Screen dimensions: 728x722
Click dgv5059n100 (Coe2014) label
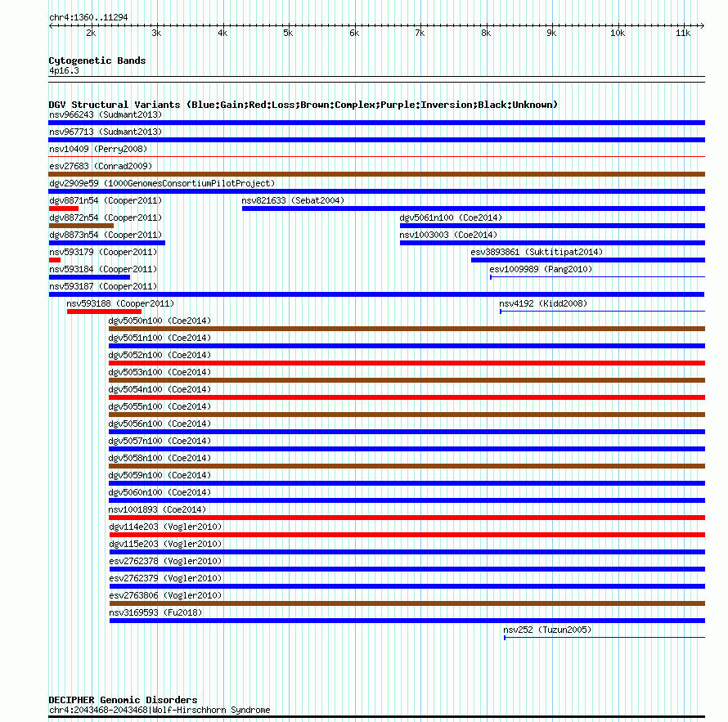point(160,475)
